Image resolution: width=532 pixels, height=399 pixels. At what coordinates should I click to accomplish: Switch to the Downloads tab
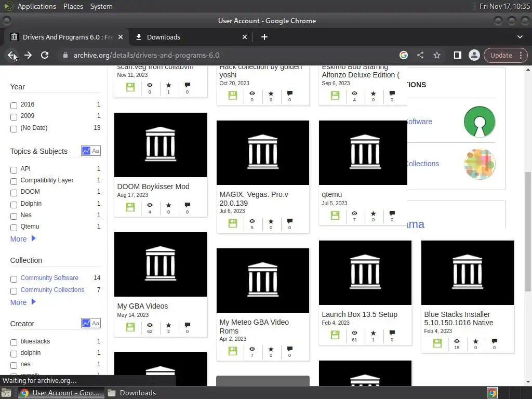192,37
